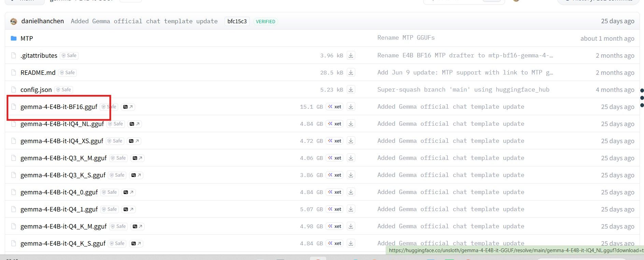Click the Safe badge next to Q4_0.gguf
This screenshot has width=644, height=260.
(x=110, y=192)
